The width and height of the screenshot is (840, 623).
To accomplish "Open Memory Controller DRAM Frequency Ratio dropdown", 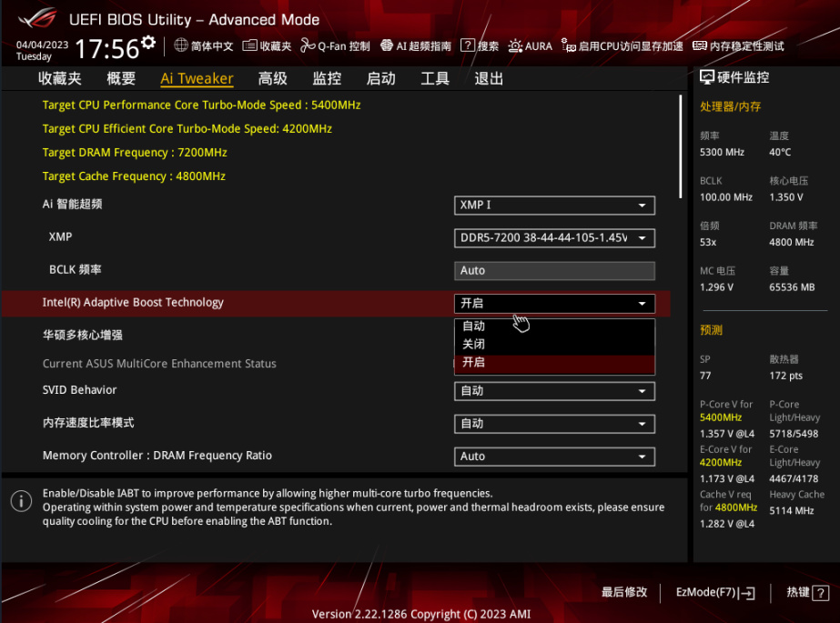I will [554, 457].
